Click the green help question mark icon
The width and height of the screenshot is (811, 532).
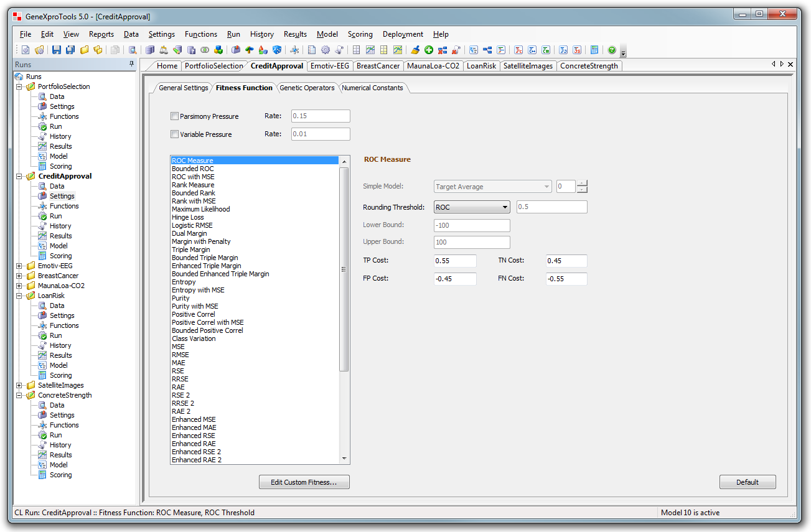point(612,50)
